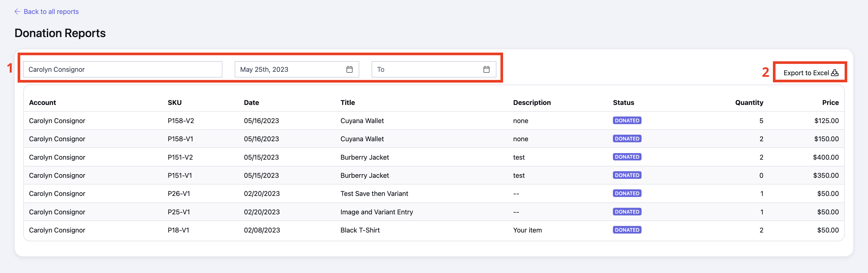
Task: Click the quantity 5 cell in the P158-V2 row
Action: click(x=761, y=121)
